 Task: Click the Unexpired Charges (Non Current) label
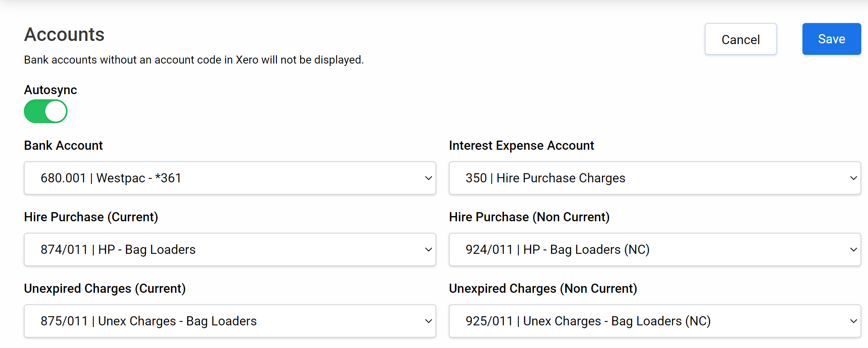[543, 288]
